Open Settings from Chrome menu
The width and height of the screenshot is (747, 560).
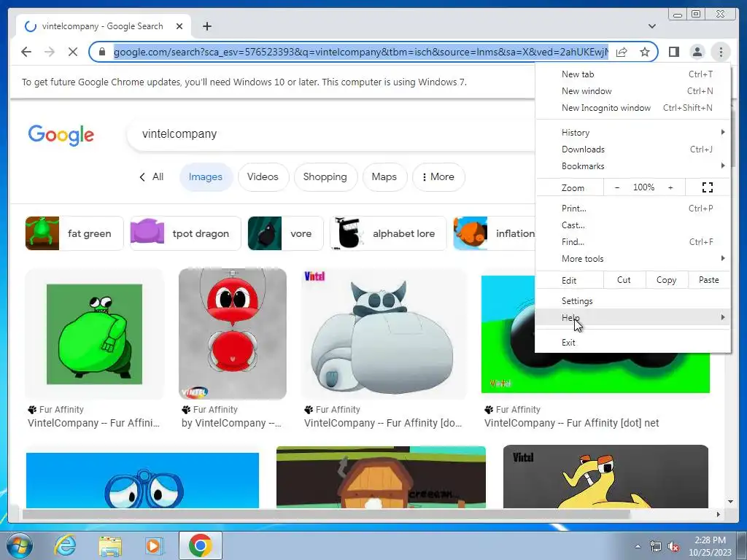tap(633, 301)
